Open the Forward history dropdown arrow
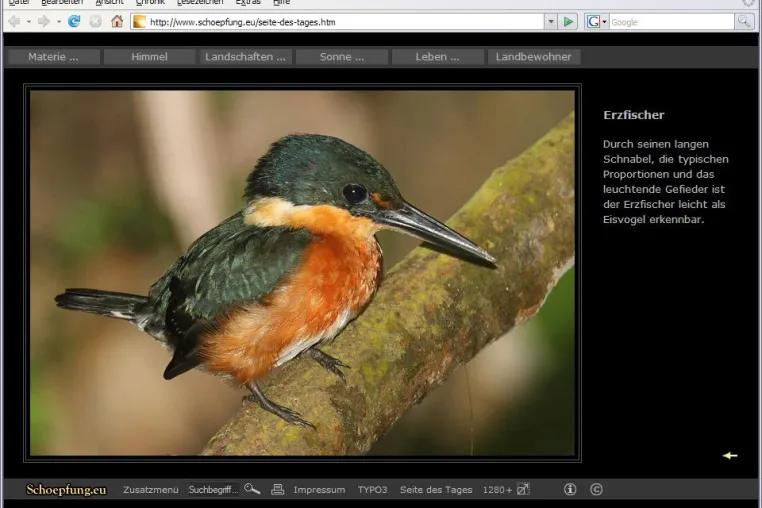 [59, 22]
